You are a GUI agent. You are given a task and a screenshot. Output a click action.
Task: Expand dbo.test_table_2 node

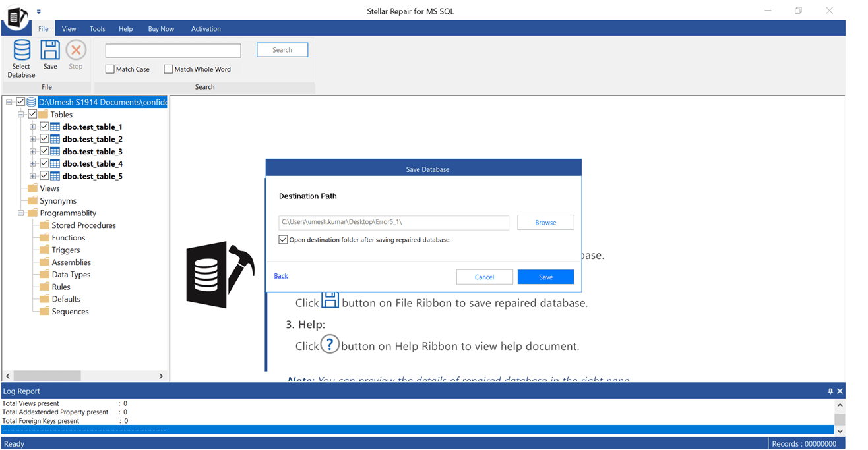(x=33, y=139)
